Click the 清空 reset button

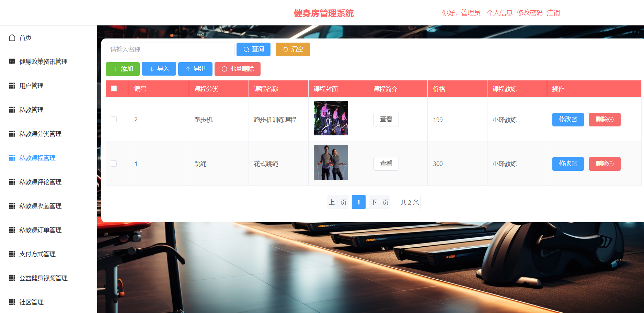[x=293, y=49]
